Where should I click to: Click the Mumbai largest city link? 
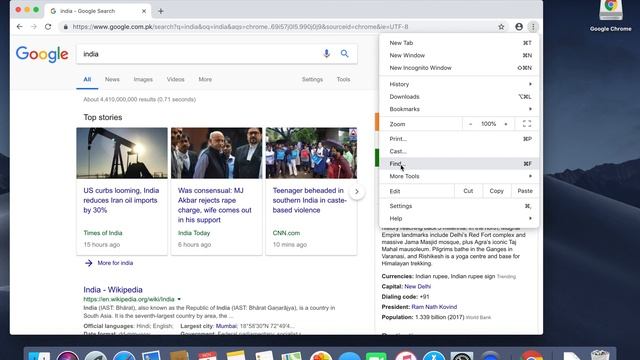[x=226, y=326]
